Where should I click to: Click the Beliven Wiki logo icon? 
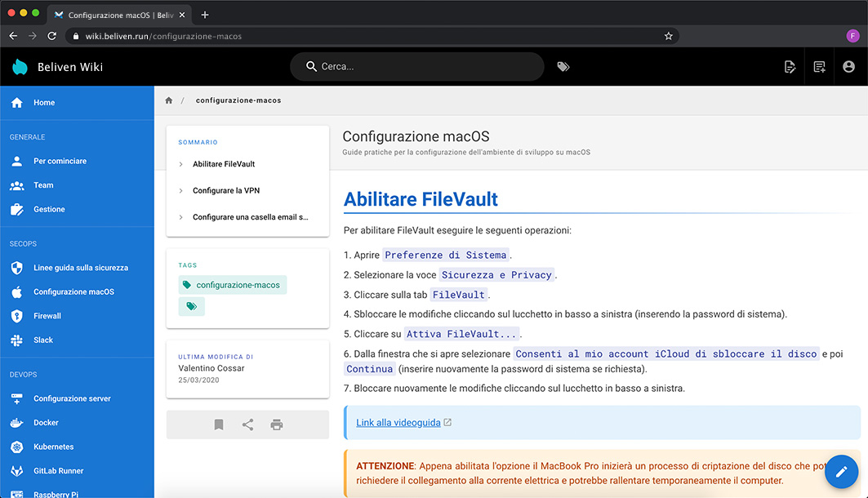[x=20, y=67]
